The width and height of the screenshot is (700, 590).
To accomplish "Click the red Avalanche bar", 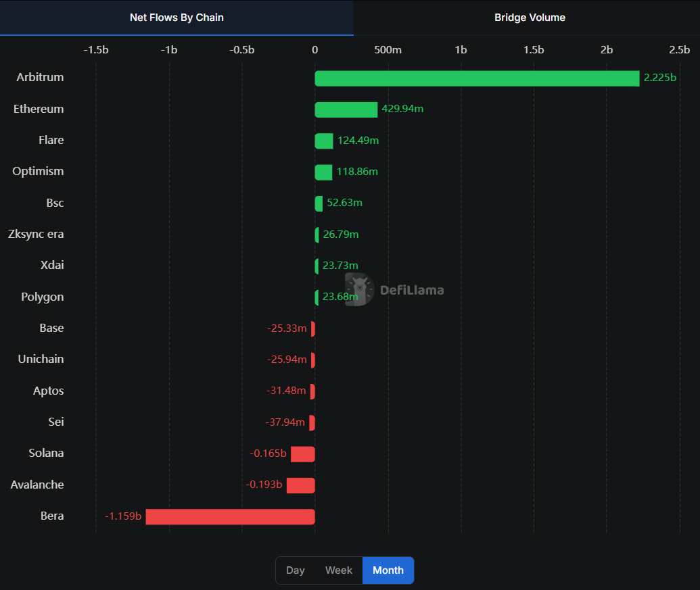I will (x=301, y=486).
